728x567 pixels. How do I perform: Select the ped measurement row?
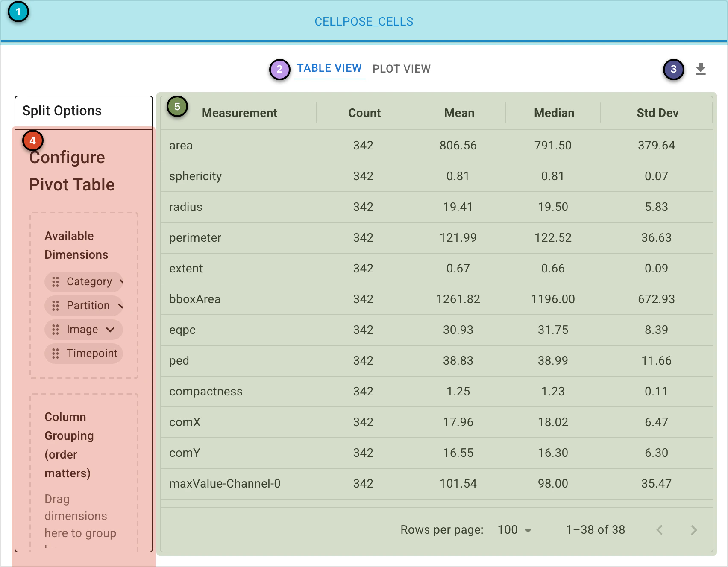coord(437,361)
